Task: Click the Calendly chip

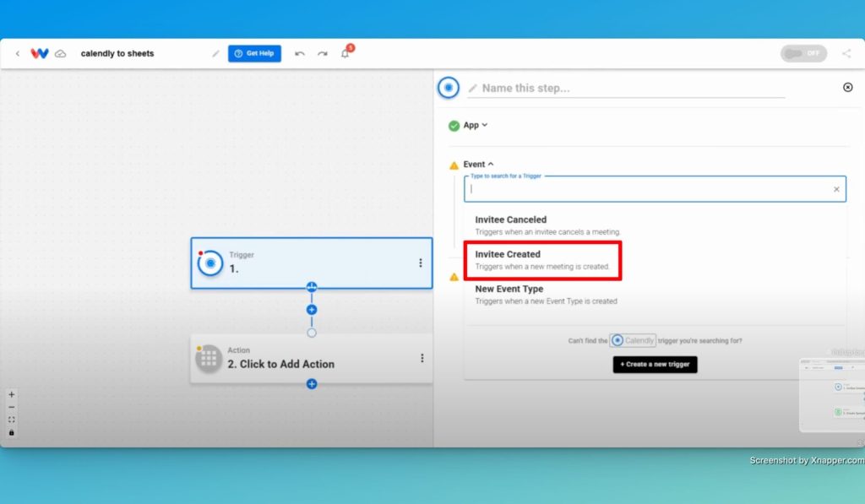Action: 633,340
